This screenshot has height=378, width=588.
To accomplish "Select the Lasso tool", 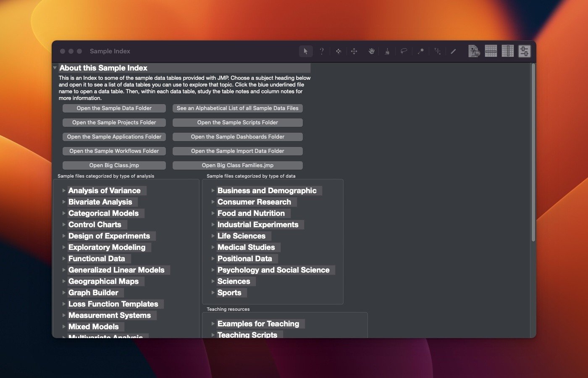I will click(x=404, y=51).
